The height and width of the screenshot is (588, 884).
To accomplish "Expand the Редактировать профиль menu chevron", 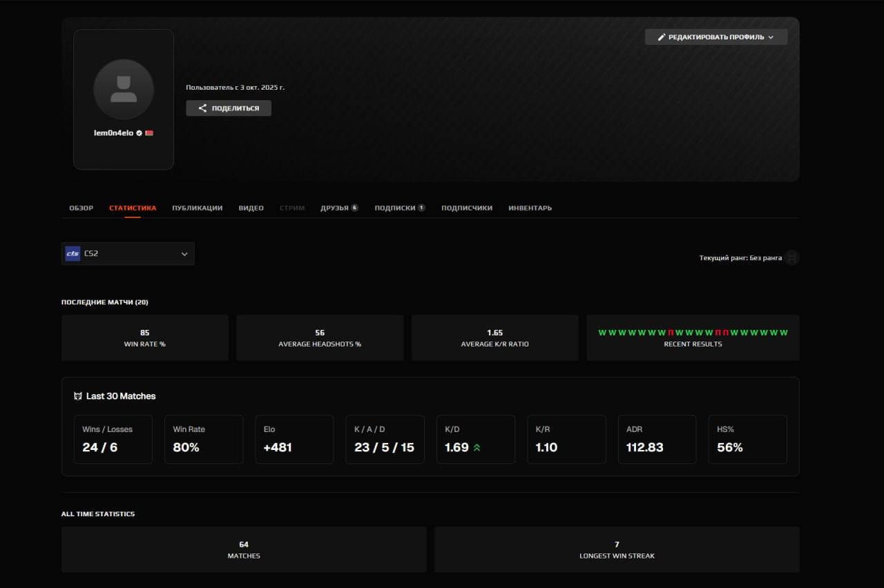I will click(771, 37).
